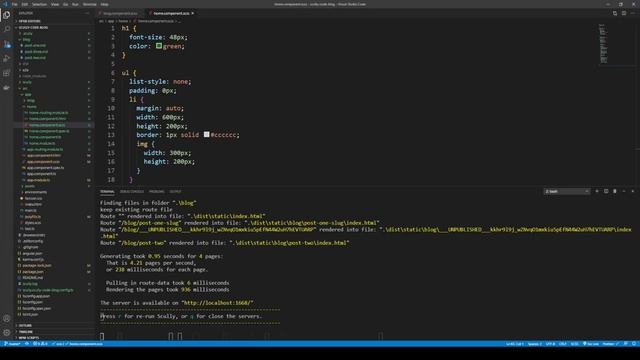The height and width of the screenshot is (360, 640).
Task: Switch to the DEBUG CONSOLE panel tab
Action: pyautogui.click(x=132, y=191)
